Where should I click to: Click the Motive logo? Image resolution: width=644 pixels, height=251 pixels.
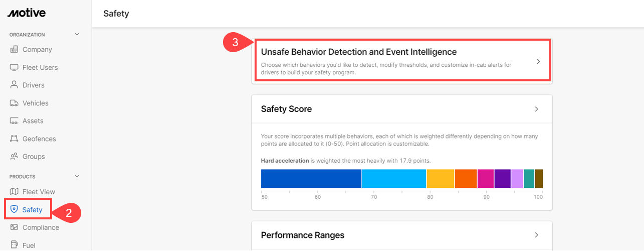[27, 13]
